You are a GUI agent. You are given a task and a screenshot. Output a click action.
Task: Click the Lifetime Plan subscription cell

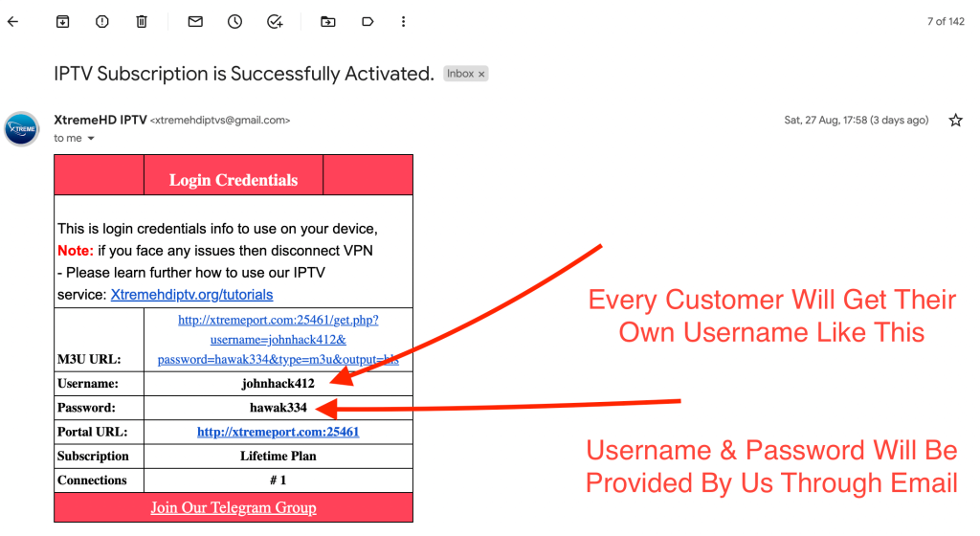[278, 456]
